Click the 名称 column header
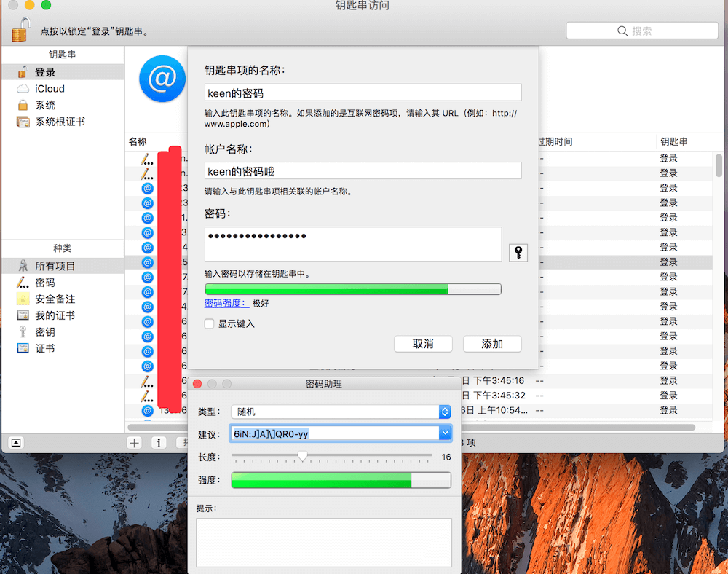The height and width of the screenshot is (574, 728). (138, 142)
